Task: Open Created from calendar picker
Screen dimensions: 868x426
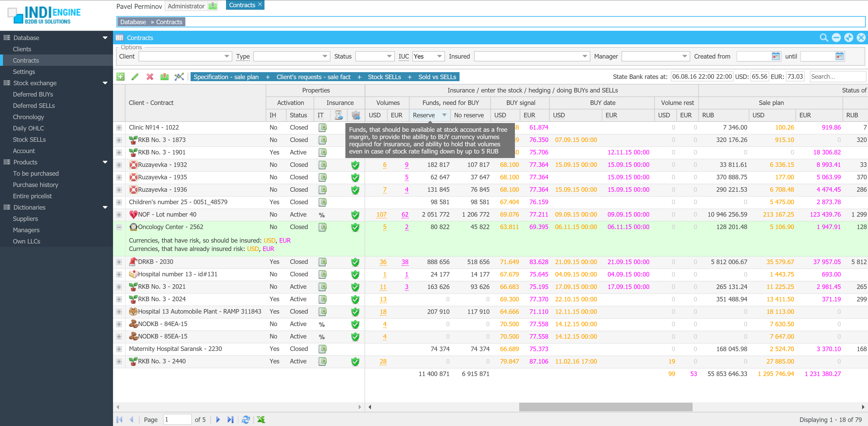Action: (776, 56)
